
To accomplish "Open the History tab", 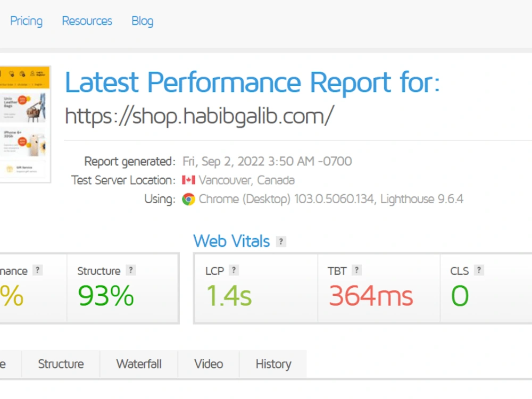I will click(273, 364).
